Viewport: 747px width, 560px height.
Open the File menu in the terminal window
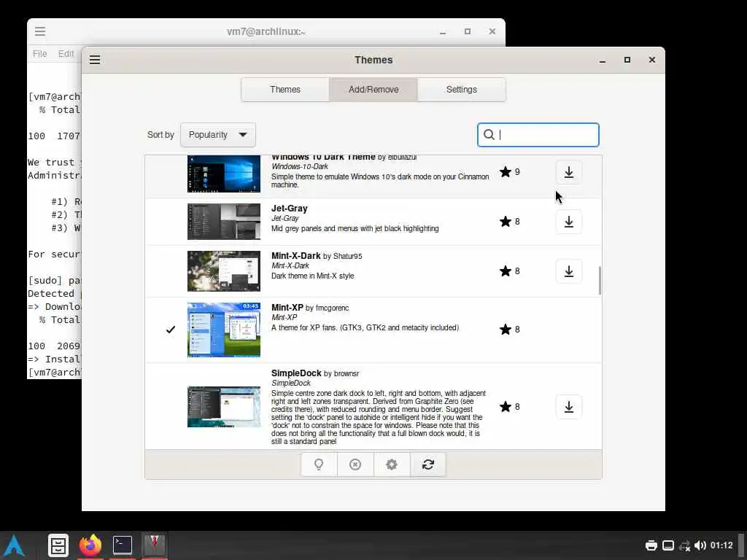click(40, 54)
